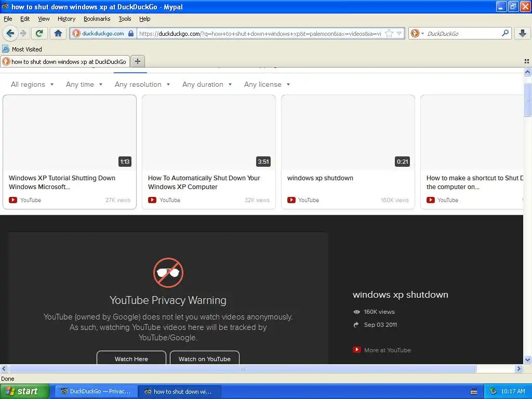This screenshot has width=532, height=399.
Task: Click in the DuckDuckGo search box
Action: pos(462,33)
